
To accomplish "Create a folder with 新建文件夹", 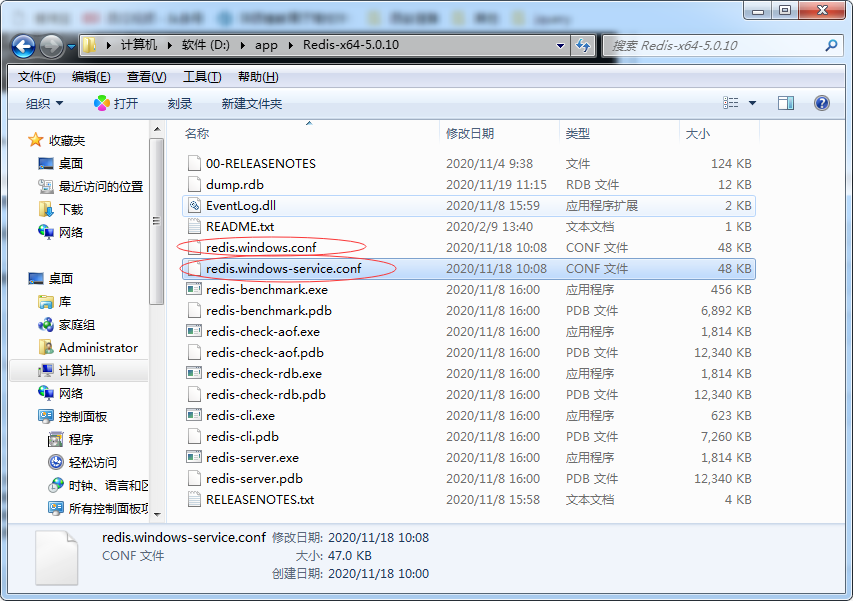I will click(x=251, y=103).
